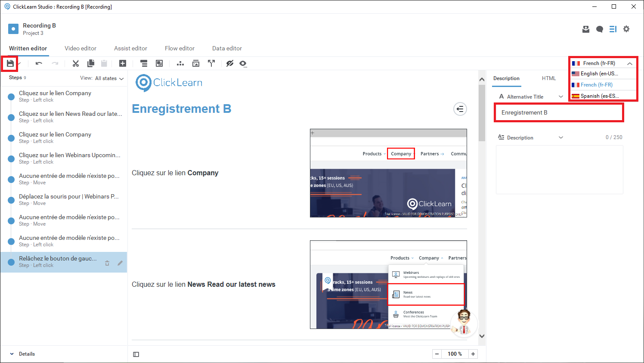Click the Recording B project icon
Image resolution: width=644 pixels, height=363 pixels.
[13, 29]
